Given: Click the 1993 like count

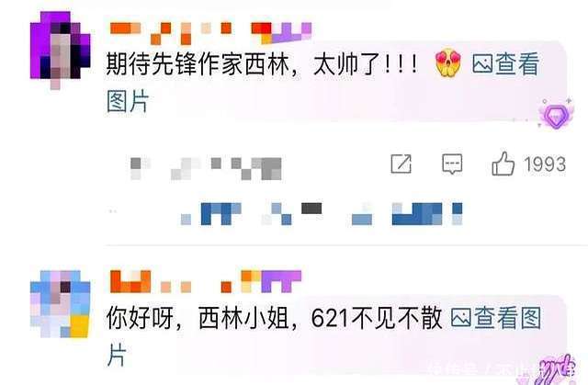Looking at the screenshot, I should (545, 164).
